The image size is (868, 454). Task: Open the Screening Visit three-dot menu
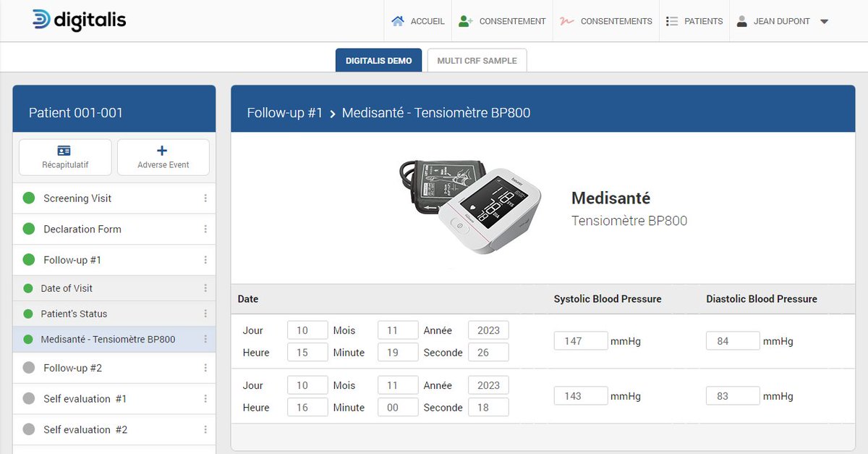[205, 198]
